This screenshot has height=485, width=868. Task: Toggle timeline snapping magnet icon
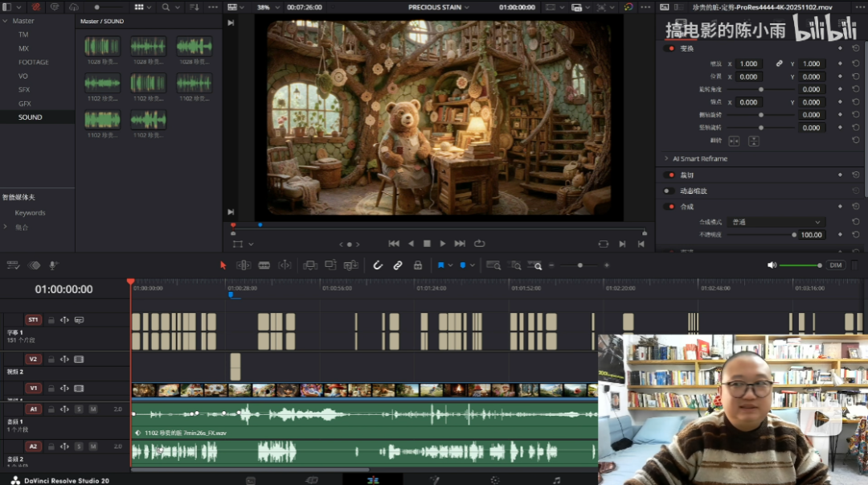[x=378, y=265]
